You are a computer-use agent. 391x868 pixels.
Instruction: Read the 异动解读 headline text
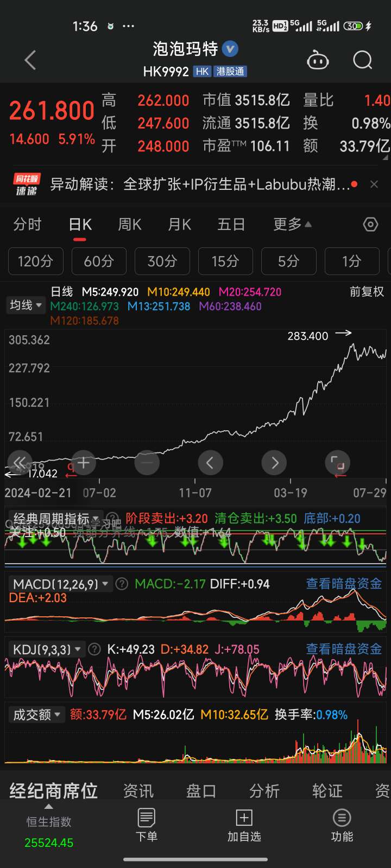click(200, 184)
